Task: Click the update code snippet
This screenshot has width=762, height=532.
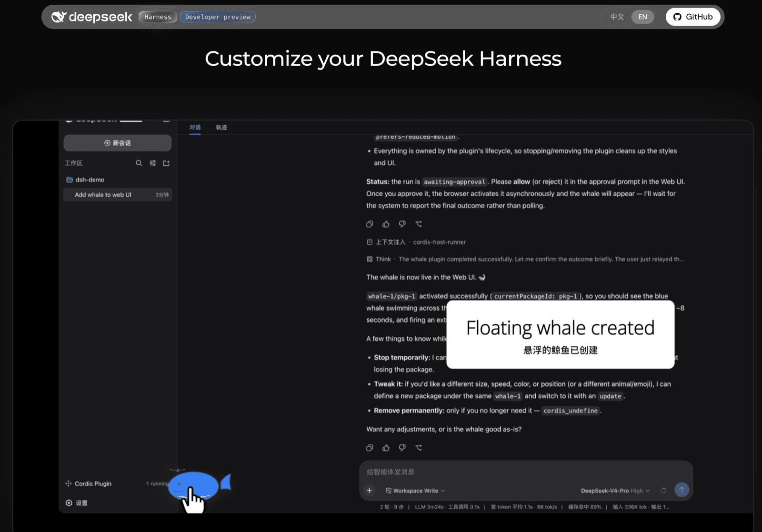Action: pos(610,396)
